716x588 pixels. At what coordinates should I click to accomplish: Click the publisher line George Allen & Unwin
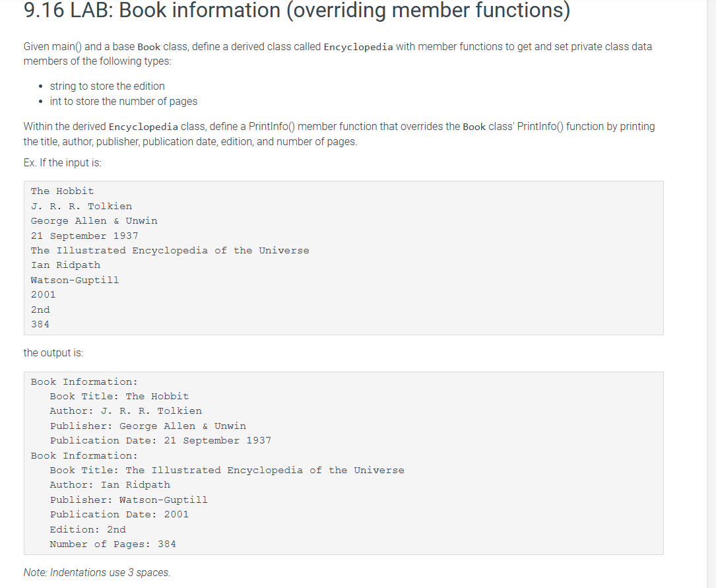tap(93, 220)
